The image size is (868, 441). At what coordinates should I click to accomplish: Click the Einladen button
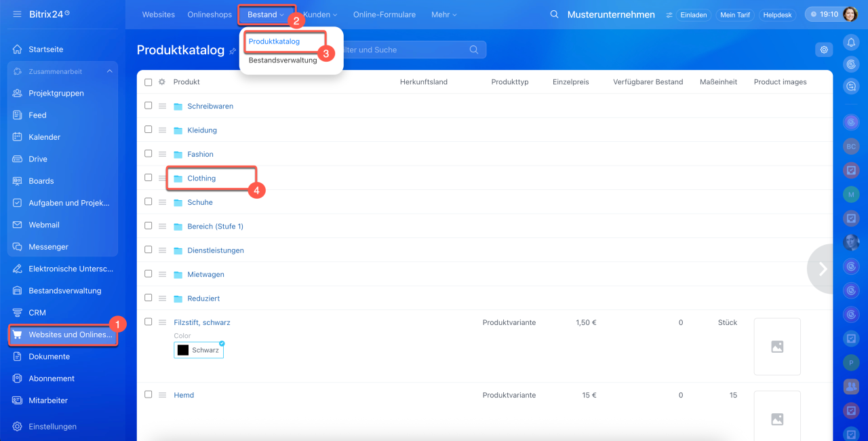(694, 14)
